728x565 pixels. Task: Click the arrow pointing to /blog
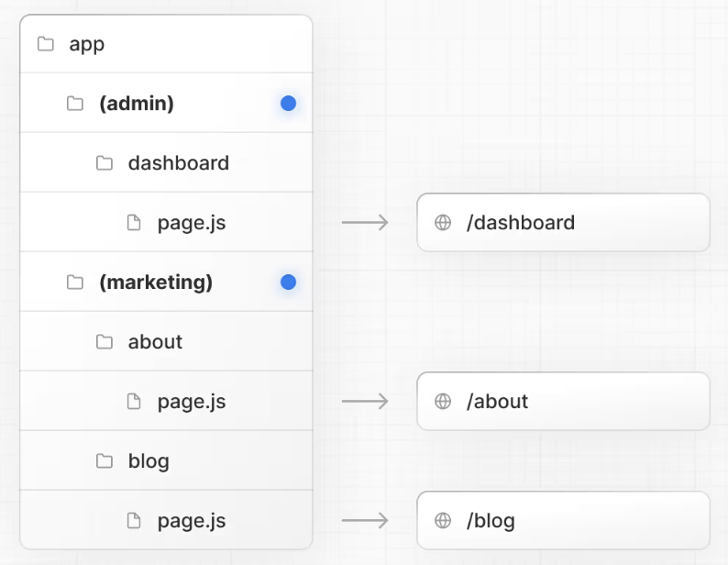(365, 521)
